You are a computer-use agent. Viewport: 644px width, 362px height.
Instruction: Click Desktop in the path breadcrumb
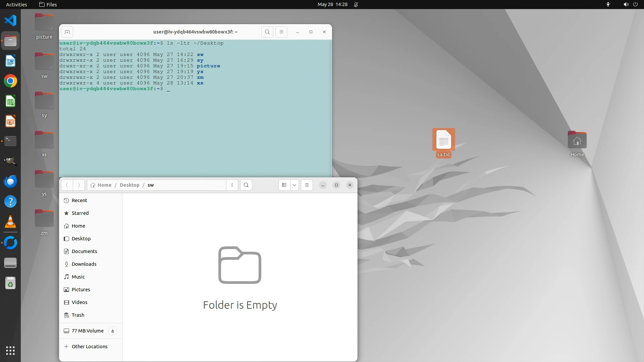[x=129, y=185]
